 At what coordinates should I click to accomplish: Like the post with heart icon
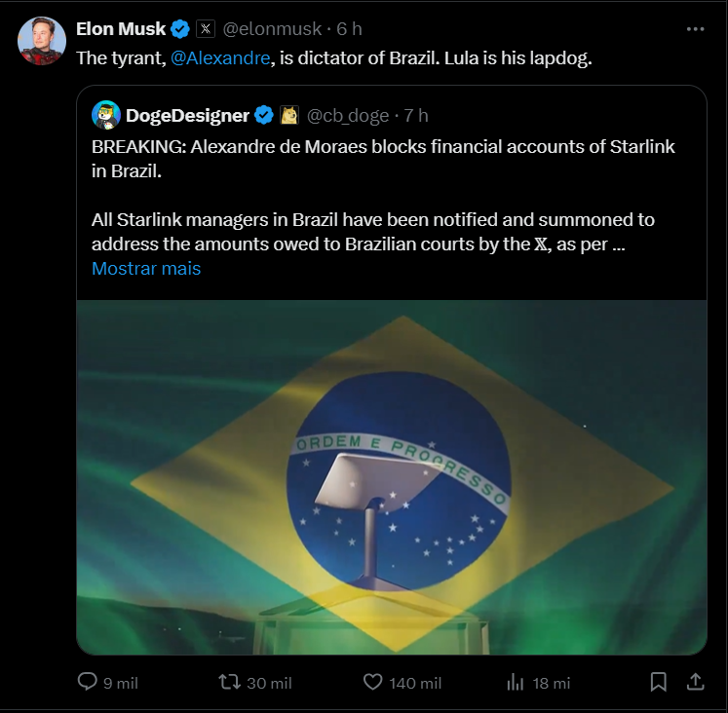click(372, 682)
